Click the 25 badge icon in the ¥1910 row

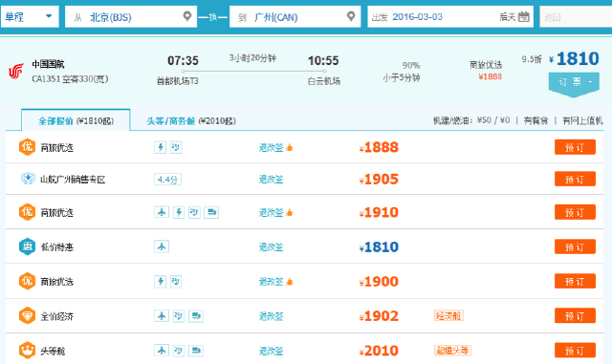[x=194, y=212]
